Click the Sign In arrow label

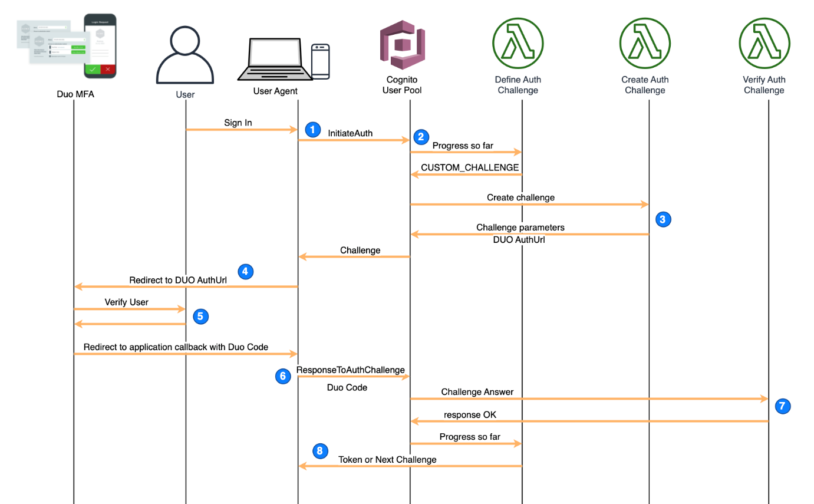[x=238, y=122]
